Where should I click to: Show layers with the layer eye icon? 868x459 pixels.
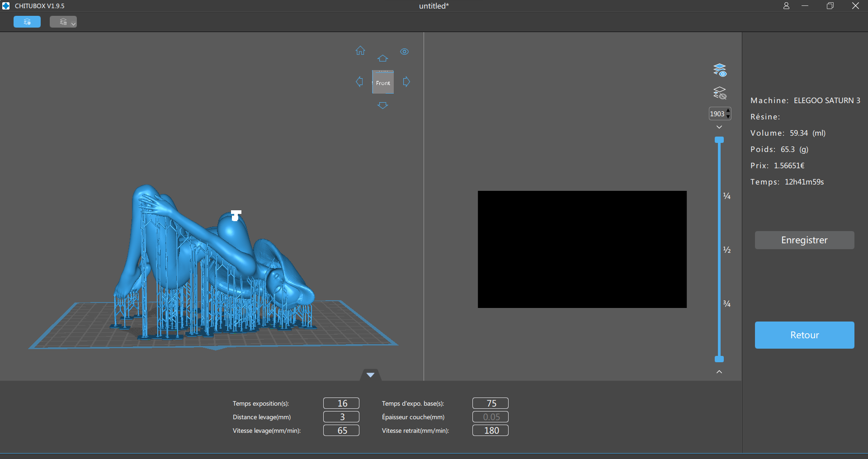pyautogui.click(x=720, y=70)
